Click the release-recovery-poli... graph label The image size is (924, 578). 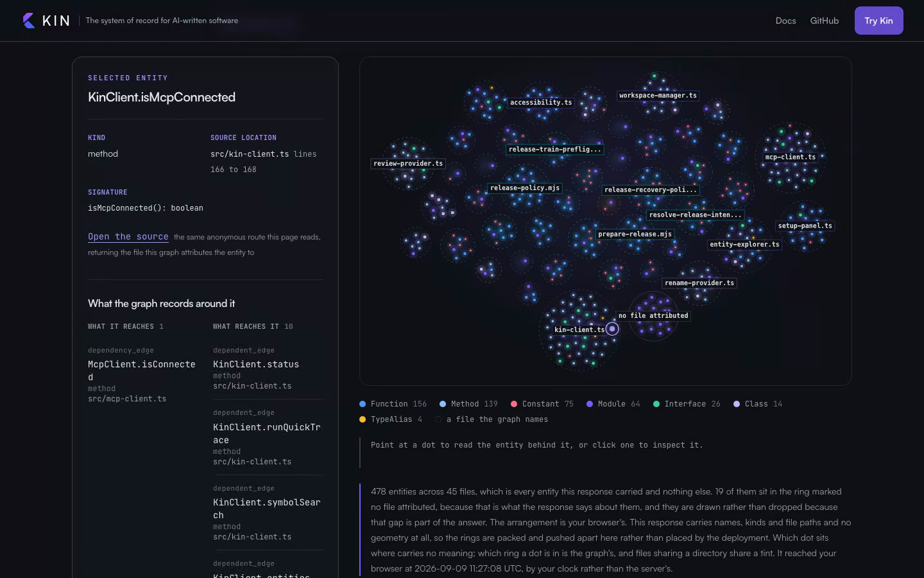click(x=651, y=189)
